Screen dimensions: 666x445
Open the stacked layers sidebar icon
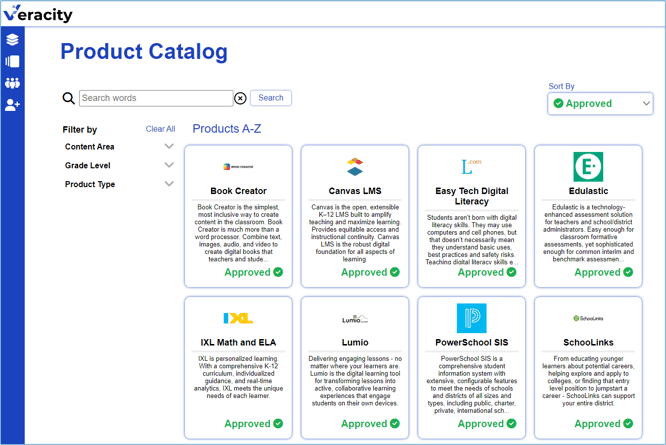pyautogui.click(x=12, y=40)
